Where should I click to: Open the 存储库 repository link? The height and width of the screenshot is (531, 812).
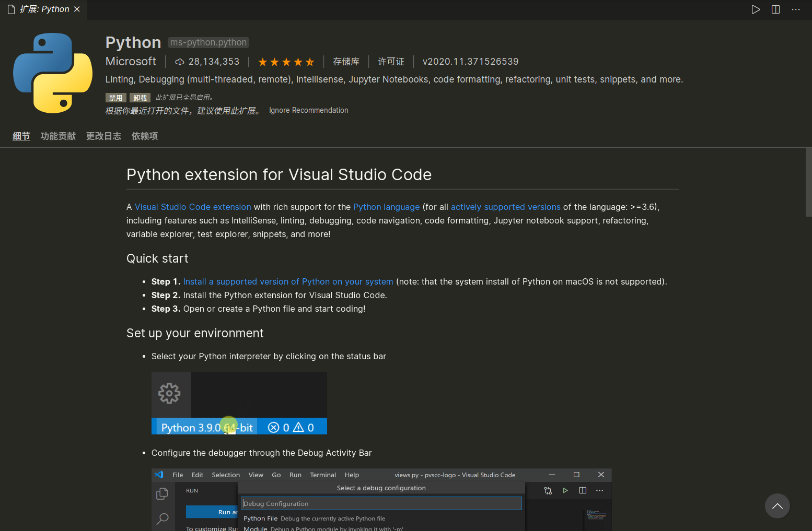[x=346, y=62]
